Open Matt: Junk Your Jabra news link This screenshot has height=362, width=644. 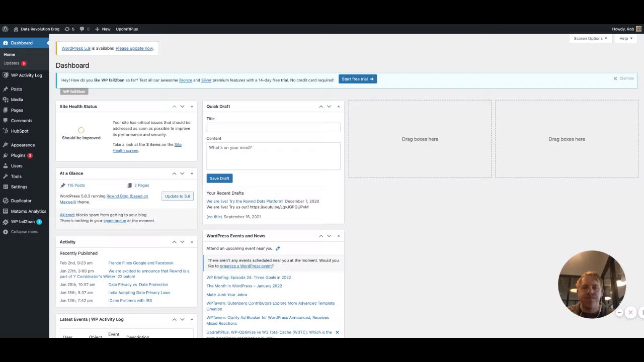pos(226,295)
